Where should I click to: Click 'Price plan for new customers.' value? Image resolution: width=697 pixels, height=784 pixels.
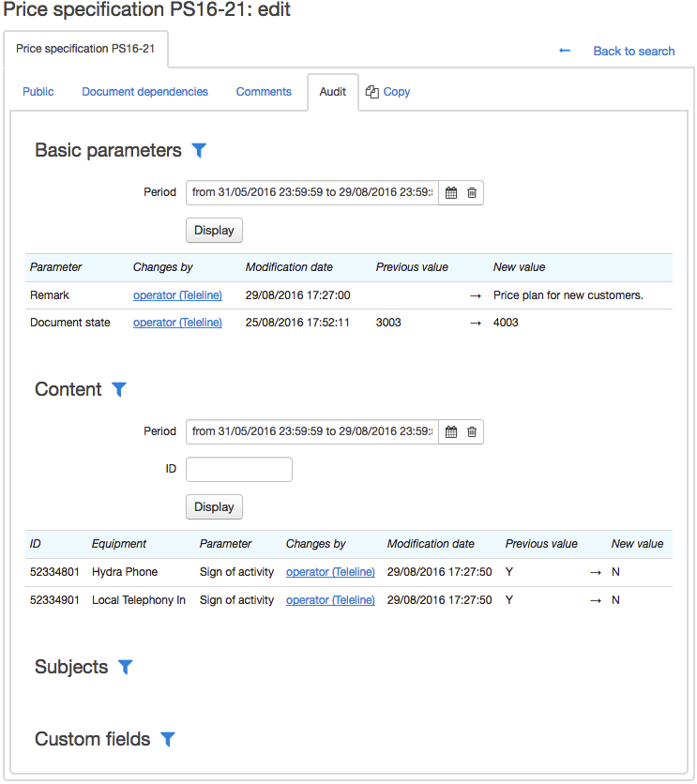(568, 295)
